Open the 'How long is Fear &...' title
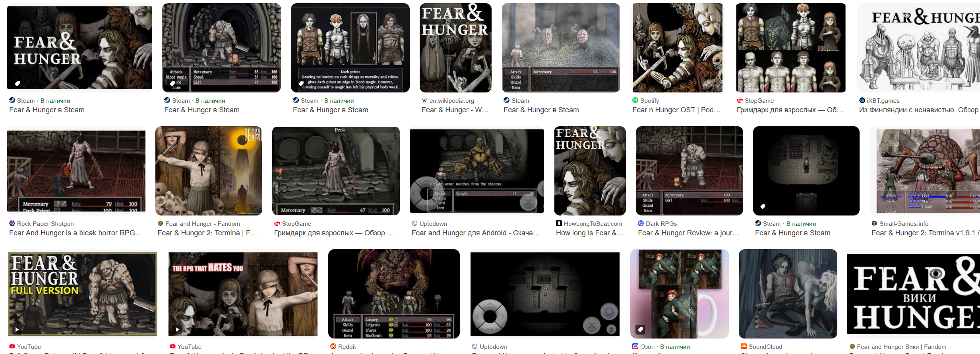 point(590,233)
